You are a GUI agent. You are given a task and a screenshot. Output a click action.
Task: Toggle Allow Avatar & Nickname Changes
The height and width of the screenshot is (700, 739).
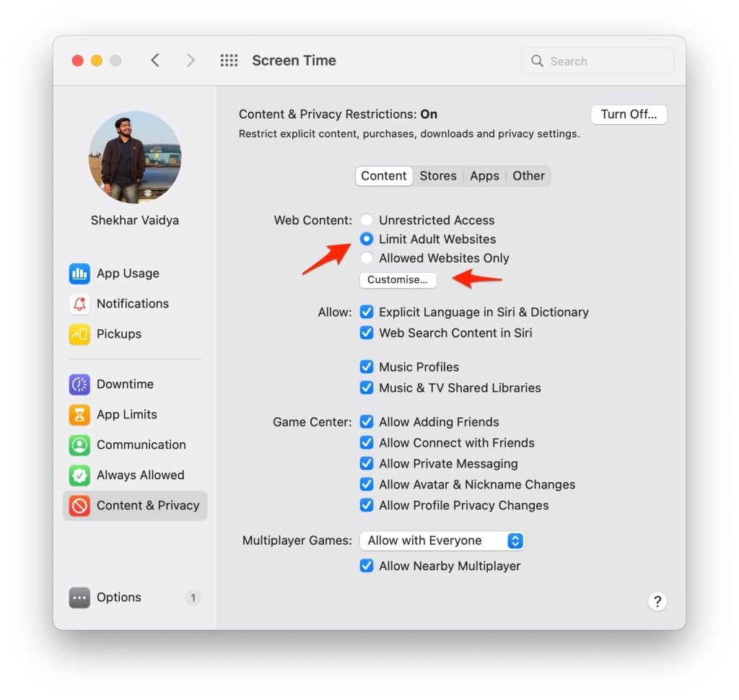click(366, 484)
